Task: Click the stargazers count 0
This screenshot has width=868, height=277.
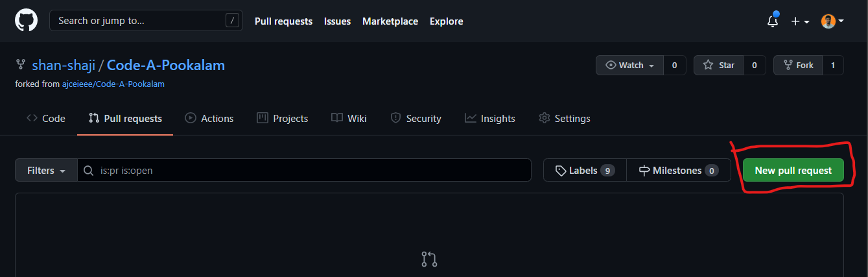Action: click(754, 66)
